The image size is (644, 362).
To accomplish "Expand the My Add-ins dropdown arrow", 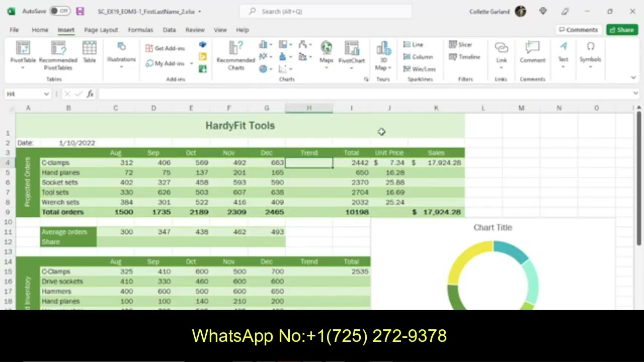I will coord(191,64).
